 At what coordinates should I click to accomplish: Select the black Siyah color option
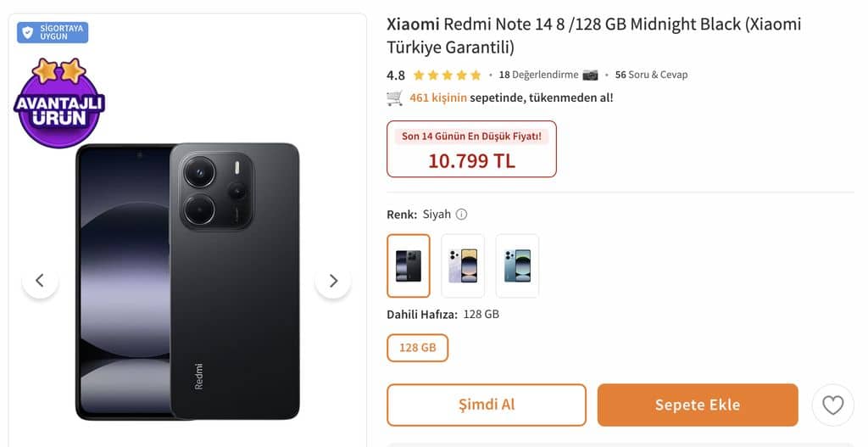(409, 265)
